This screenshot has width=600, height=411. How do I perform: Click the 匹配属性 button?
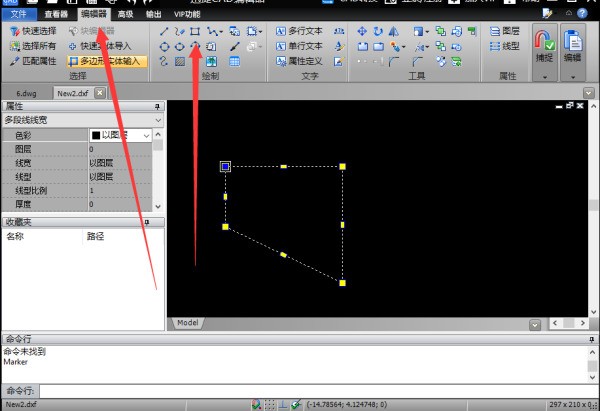point(33,61)
